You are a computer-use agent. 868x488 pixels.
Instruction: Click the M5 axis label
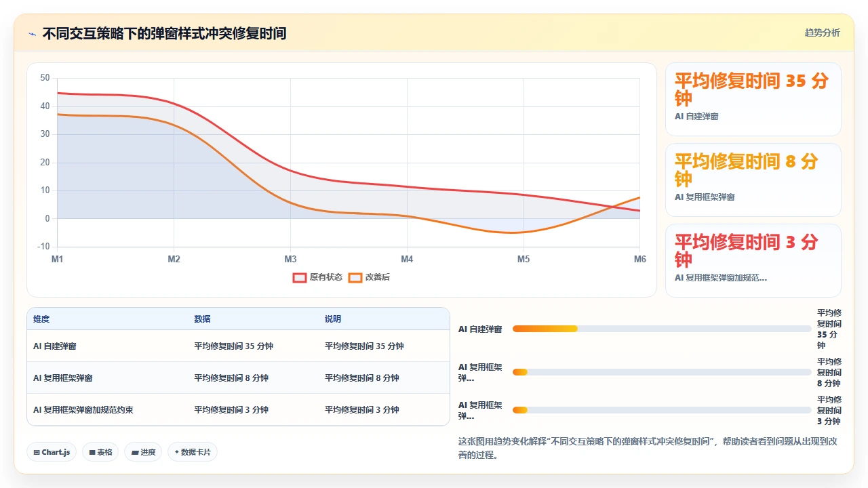524,259
